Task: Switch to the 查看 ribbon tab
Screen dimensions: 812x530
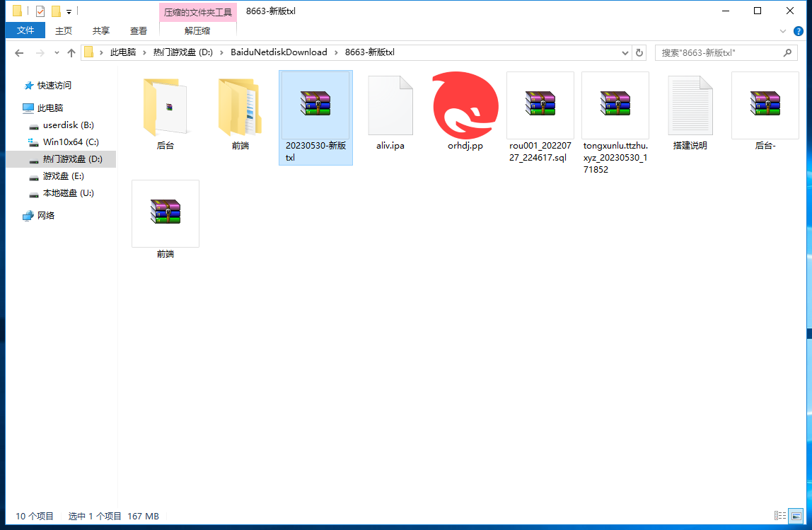Action: 139,30
